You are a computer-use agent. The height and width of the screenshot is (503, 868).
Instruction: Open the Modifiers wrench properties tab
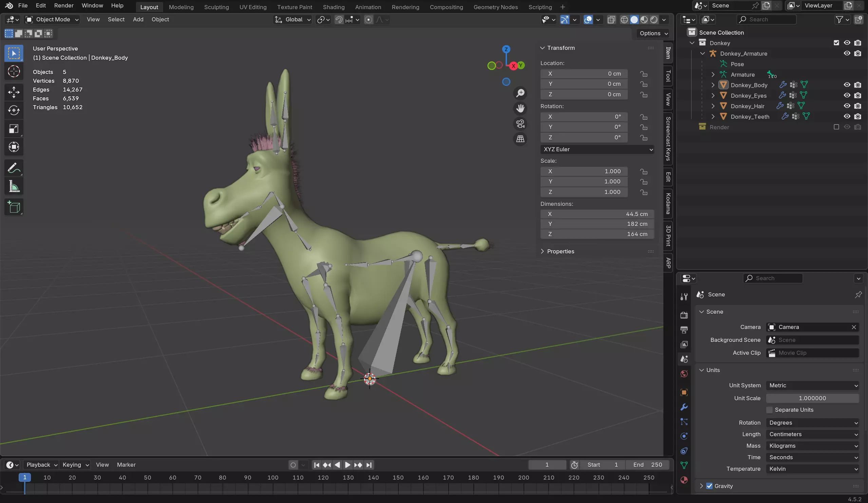pyautogui.click(x=684, y=407)
